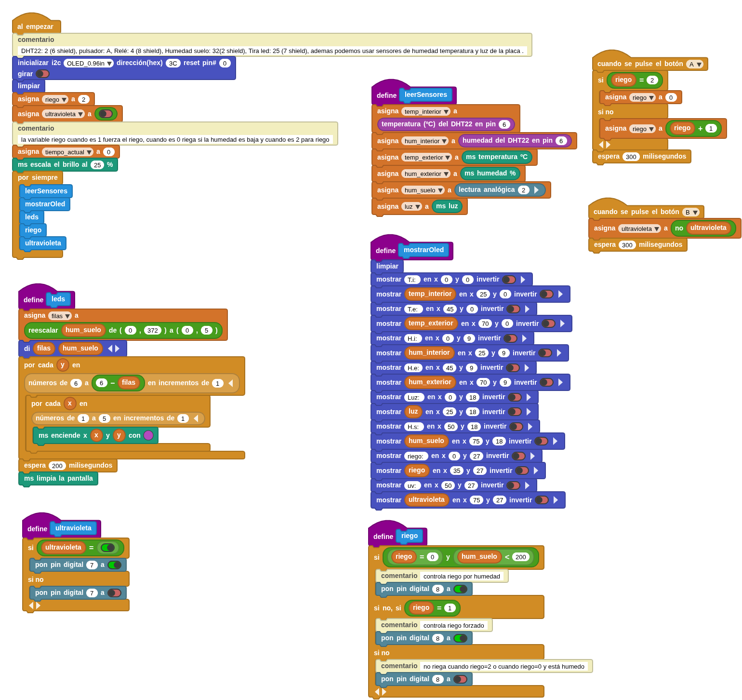
Task: Toggle invertir switch on 'mostrar H.s:' row
Action: pyautogui.click(x=516, y=427)
